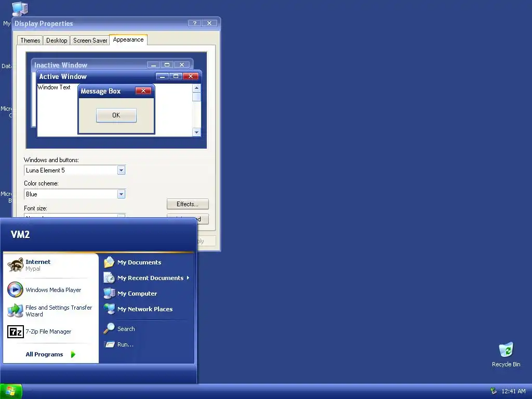Screen dimensions: 532x399
Task: Click the Display Properties help question button
Action: point(194,23)
